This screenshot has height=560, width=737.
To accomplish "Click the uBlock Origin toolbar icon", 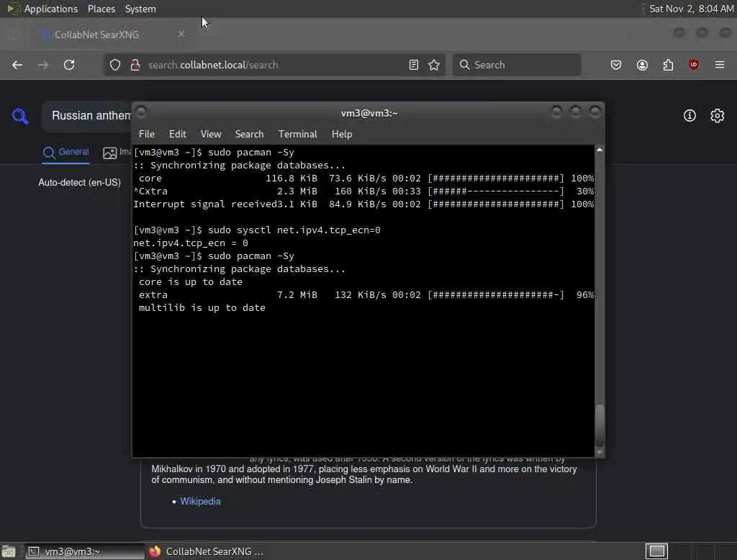I will [x=694, y=64].
